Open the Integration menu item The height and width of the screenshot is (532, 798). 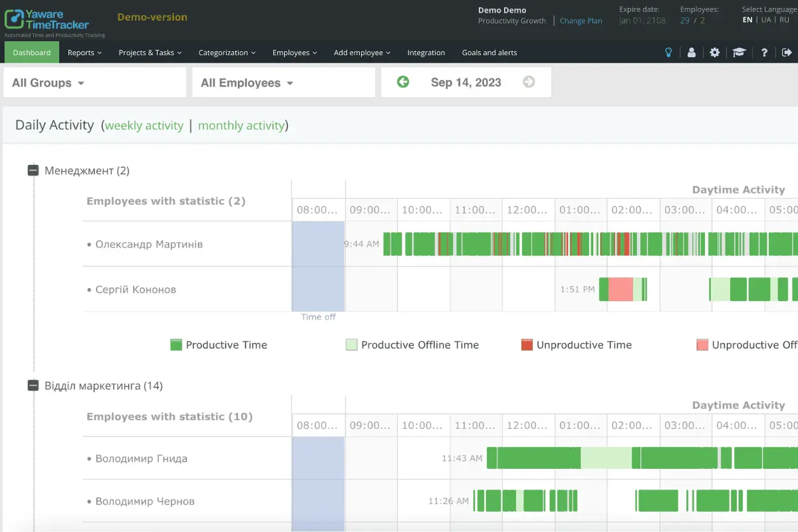coord(426,53)
